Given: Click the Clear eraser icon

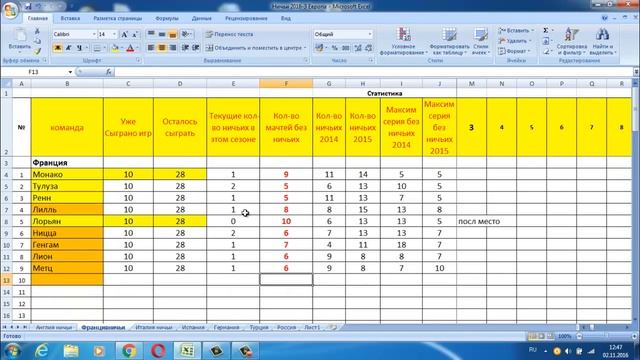Looking at the screenshot, I should (x=546, y=51).
